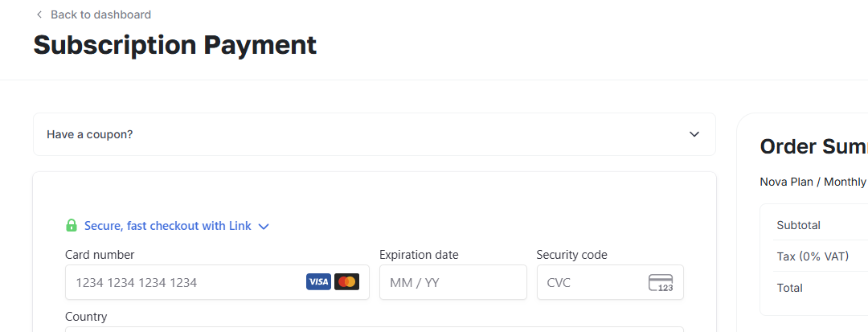Select the Nova Plan / Monthly text

coord(813,182)
